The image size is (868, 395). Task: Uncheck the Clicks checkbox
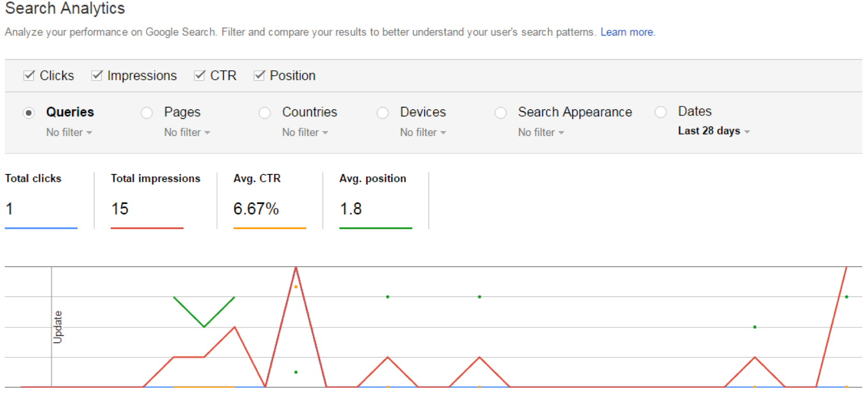tap(29, 76)
